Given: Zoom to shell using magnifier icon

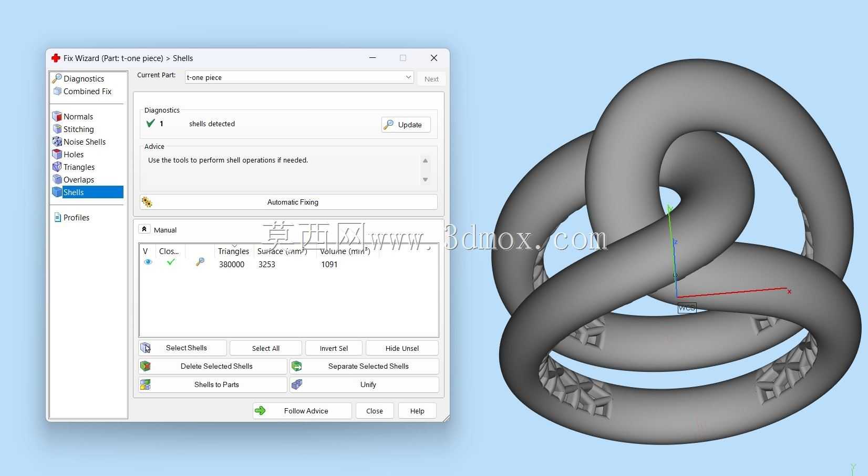Looking at the screenshot, I should tap(200, 262).
